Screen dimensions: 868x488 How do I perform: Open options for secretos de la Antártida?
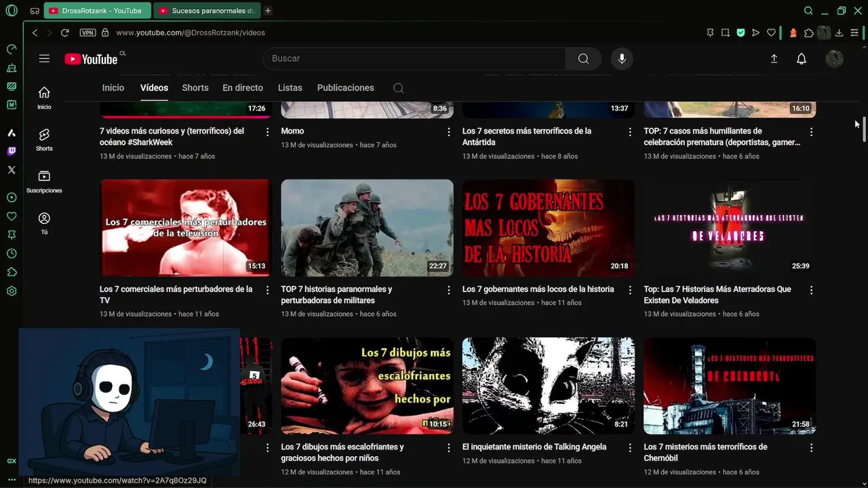tap(630, 132)
